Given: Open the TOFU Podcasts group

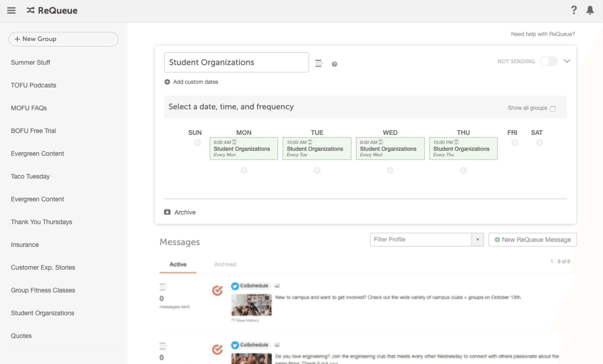Looking at the screenshot, I should point(33,85).
